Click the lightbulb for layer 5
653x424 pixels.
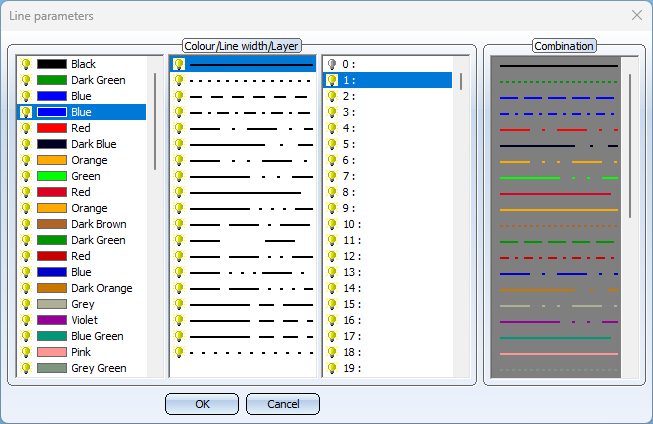click(x=332, y=144)
